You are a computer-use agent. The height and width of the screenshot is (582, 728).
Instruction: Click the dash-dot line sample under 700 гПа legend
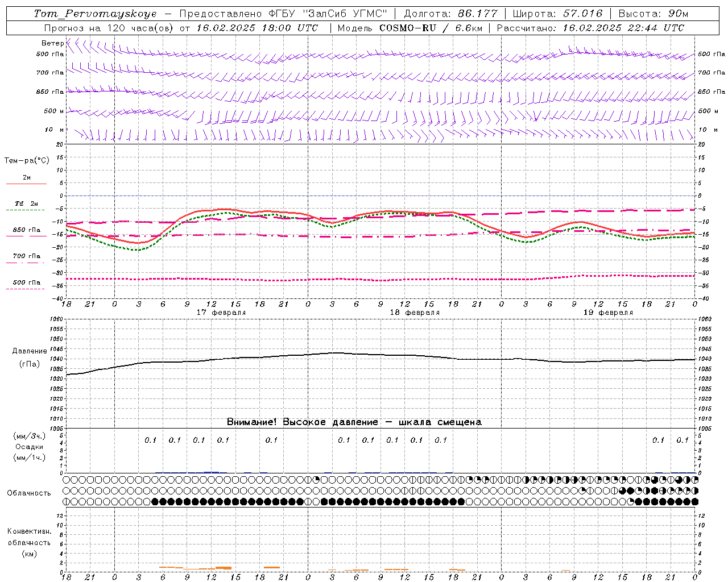25,263
